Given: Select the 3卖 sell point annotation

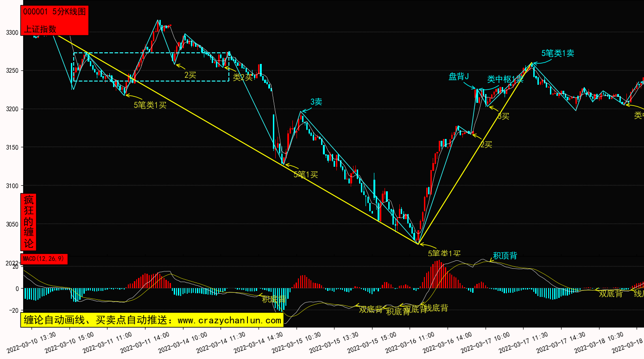Looking at the screenshot, I should pyautogui.click(x=316, y=102).
